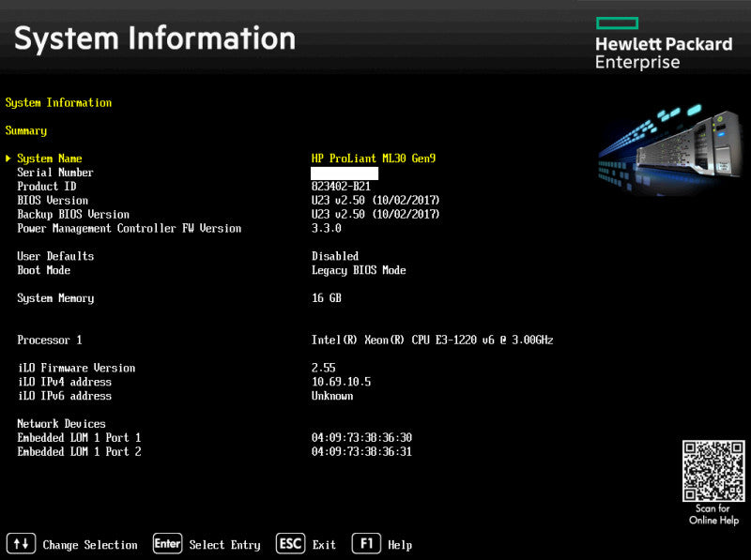This screenshot has width=751, height=560.
Task: Click the Enter key icon
Action: point(168,544)
